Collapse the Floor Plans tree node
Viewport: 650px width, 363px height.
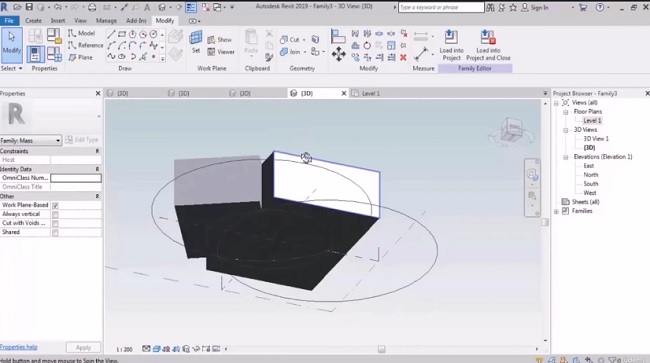(x=565, y=112)
